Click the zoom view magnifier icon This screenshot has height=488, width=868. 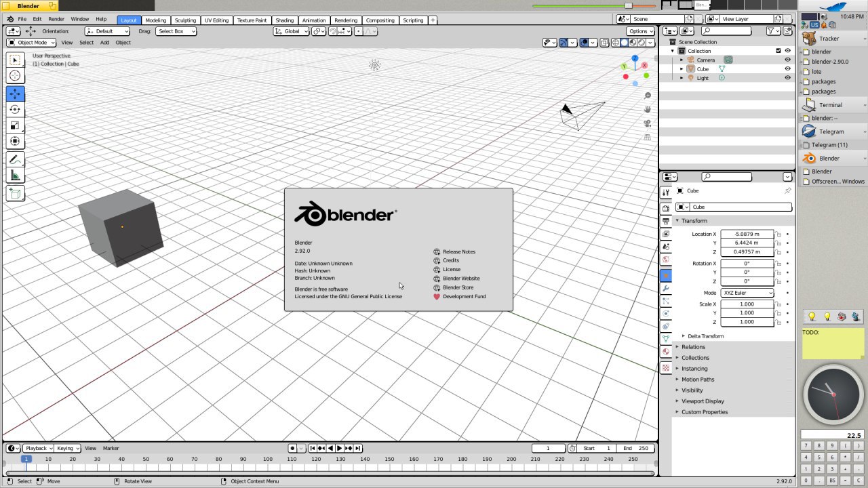click(648, 96)
